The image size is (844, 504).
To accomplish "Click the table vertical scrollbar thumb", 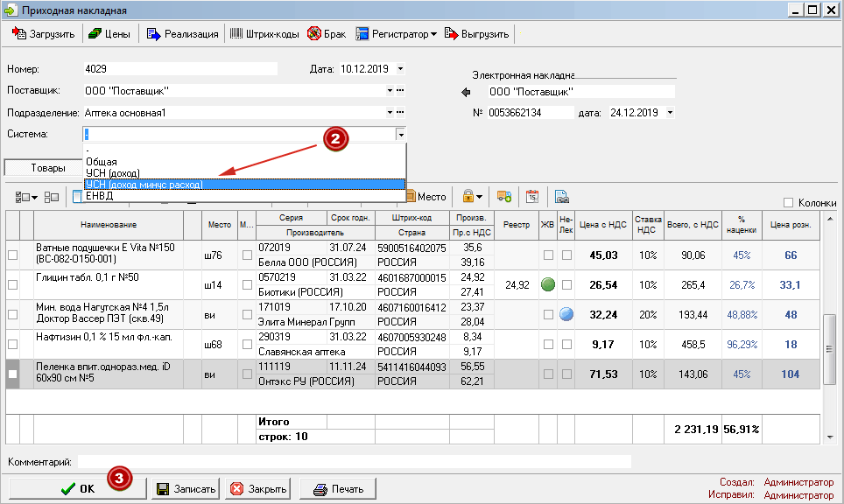I will [x=829, y=348].
